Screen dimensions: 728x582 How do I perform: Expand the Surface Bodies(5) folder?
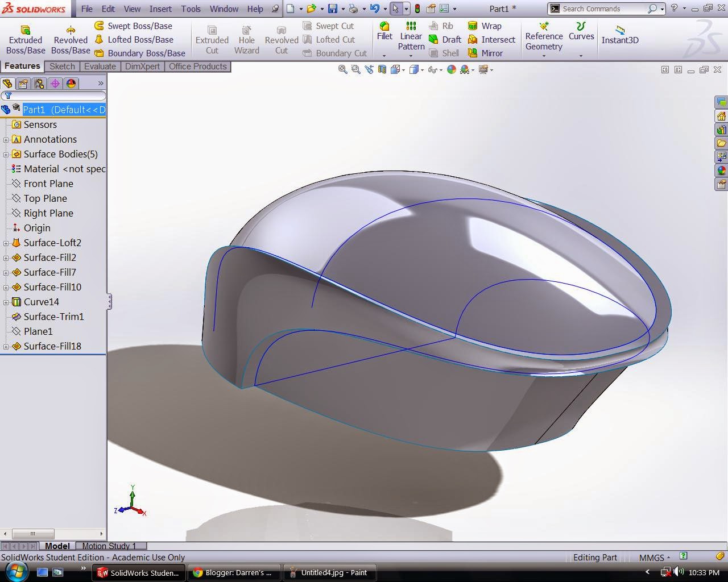point(5,154)
